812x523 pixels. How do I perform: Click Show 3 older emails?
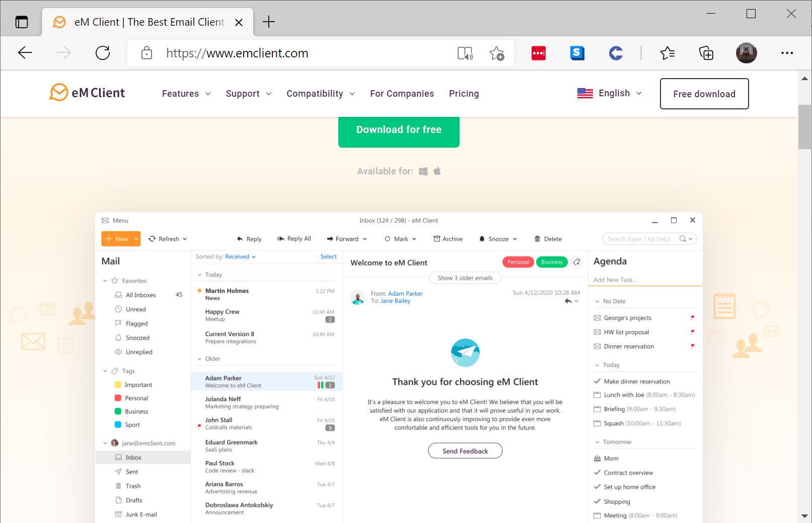click(465, 278)
